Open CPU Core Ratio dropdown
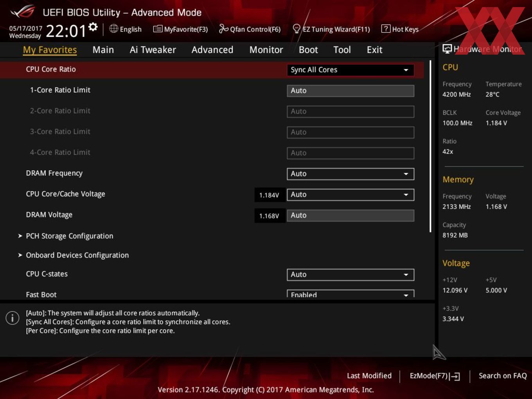The width and height of the screenshot is (532, 399). 350,70
